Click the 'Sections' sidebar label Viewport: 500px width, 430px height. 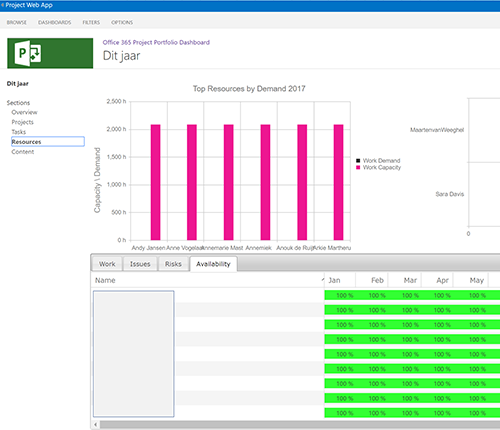click(x=18, y=103)
